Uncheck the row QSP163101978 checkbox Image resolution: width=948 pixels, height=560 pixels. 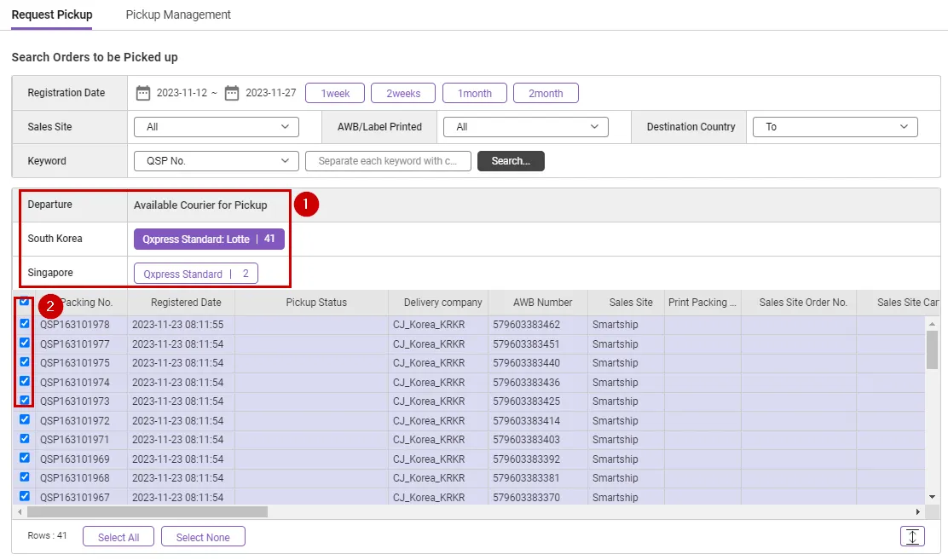point(25,324)
